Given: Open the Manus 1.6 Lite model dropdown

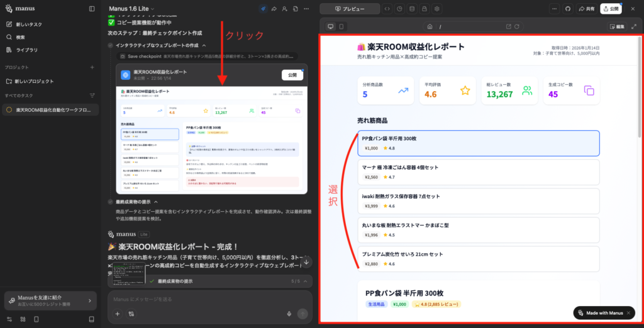Looking at the screenshot, I should [132, 9].
